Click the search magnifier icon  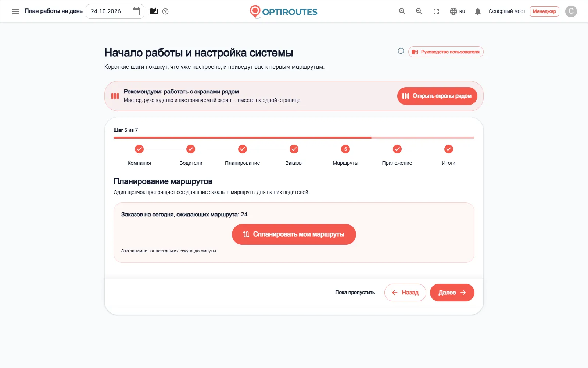(402, 11)
